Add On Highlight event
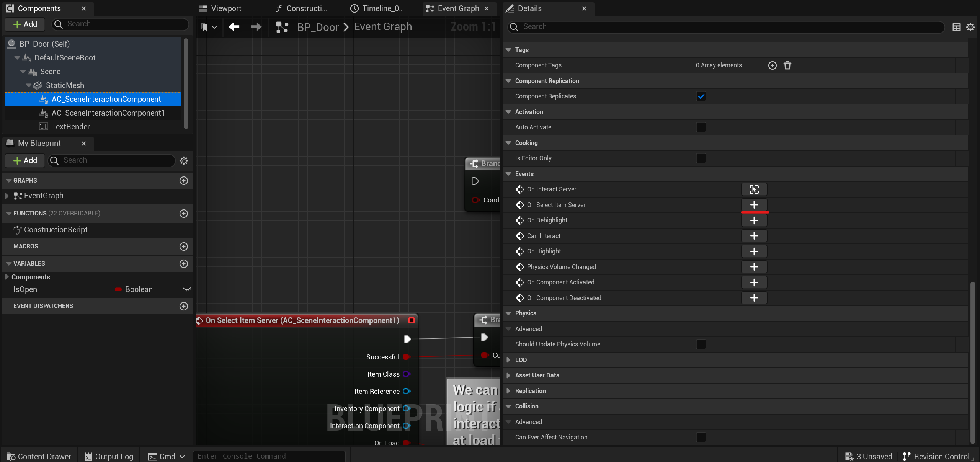Image resolution: width=980 pixels, height=462 pixels. click(754, 251)
